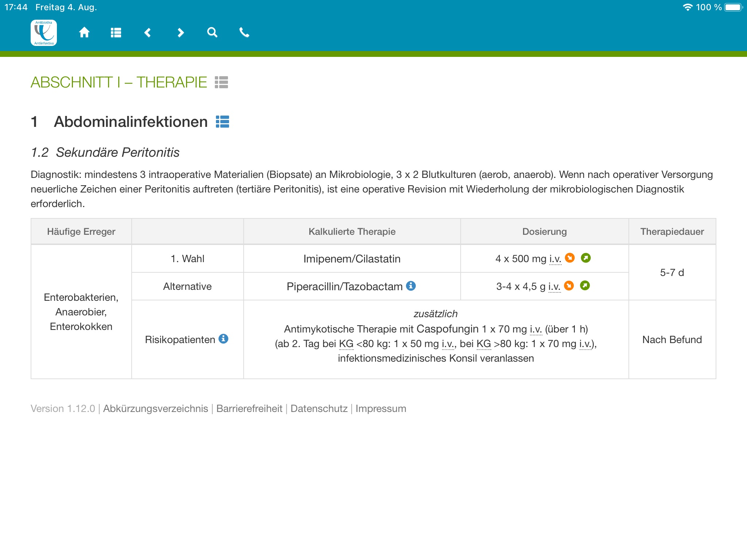Select Imipenem/Cilastatin cell
This screenshot has height=560, width=747.
pos(352,259)
